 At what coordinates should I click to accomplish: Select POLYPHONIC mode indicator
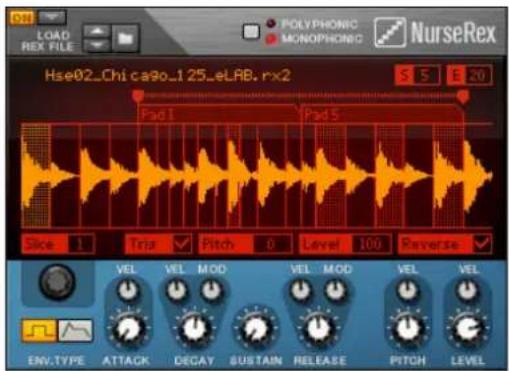coord(271,23)
